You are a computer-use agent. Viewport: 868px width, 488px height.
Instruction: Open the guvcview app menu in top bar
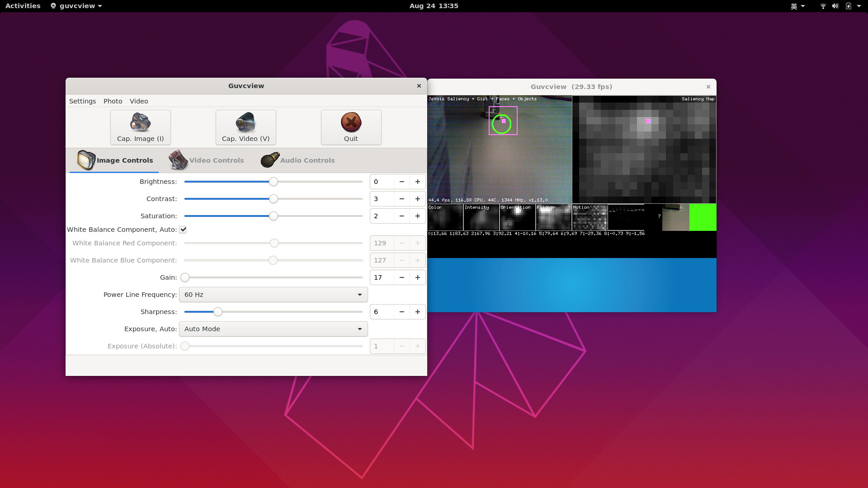point(76,6)
